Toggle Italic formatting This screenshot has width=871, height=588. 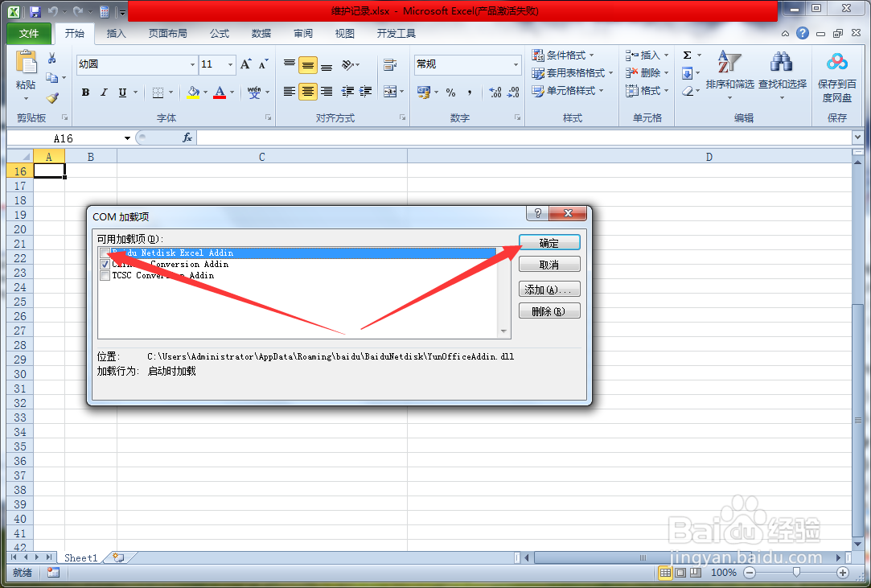tap(104, 93)
